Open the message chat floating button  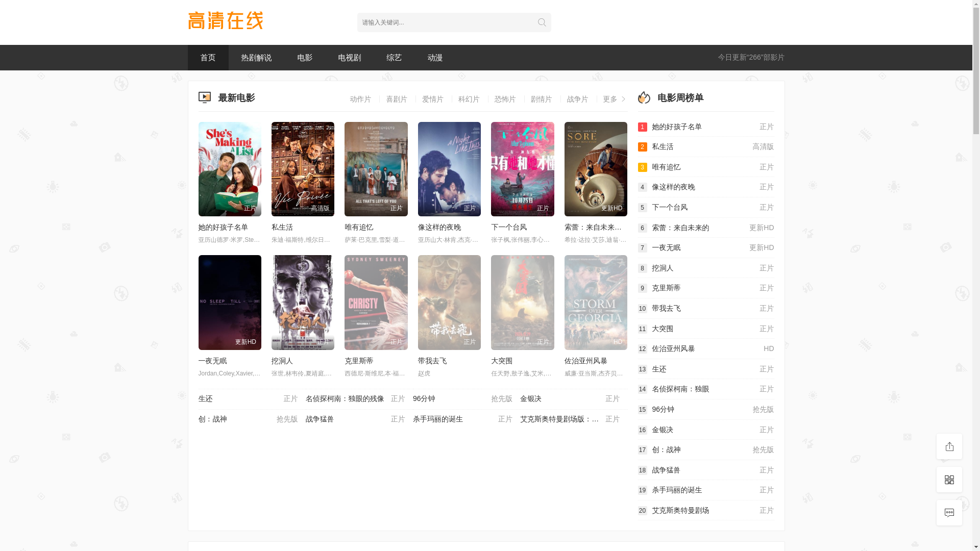coord(949,513)
